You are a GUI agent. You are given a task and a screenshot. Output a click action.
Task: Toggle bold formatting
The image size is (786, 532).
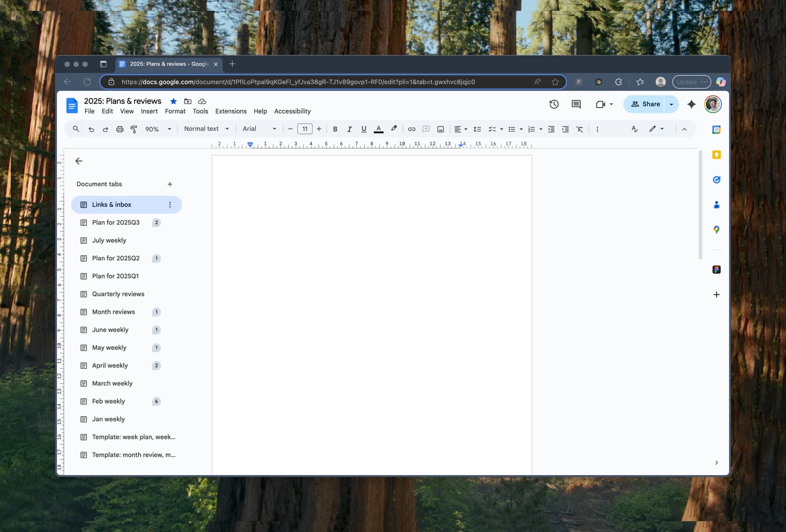click(x=335, y=129)
